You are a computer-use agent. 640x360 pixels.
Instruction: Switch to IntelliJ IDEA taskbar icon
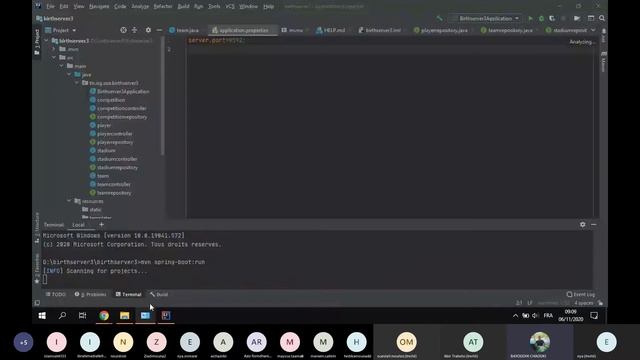(166, 316)
